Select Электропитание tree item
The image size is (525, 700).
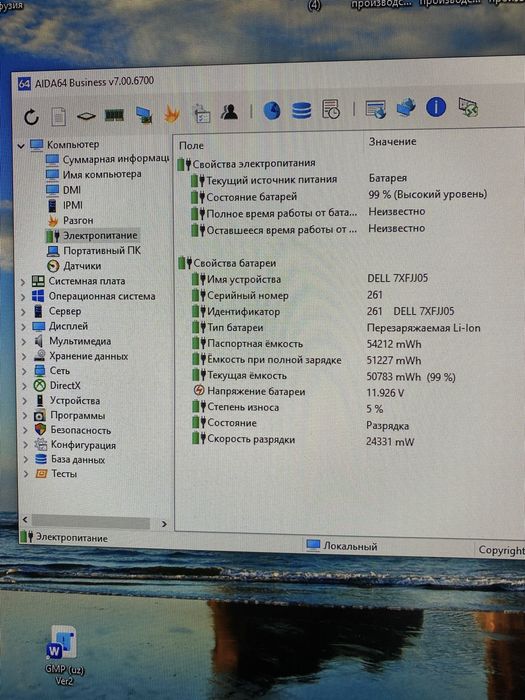tap(92, 236)
